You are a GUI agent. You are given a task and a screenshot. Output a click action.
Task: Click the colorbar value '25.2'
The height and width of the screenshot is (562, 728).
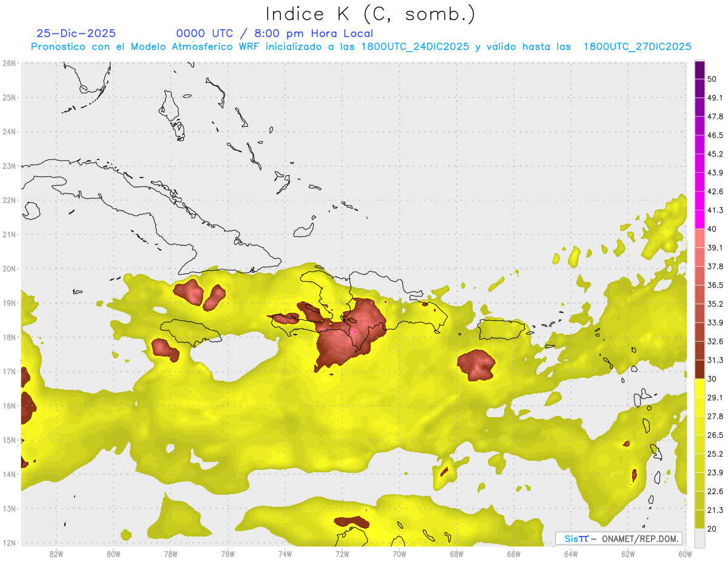(715, 454)
